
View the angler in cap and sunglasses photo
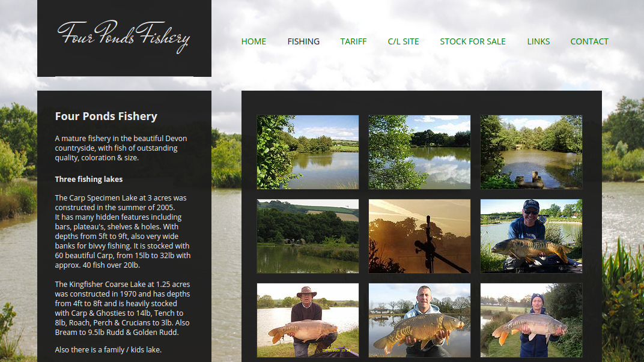(531, 236)
